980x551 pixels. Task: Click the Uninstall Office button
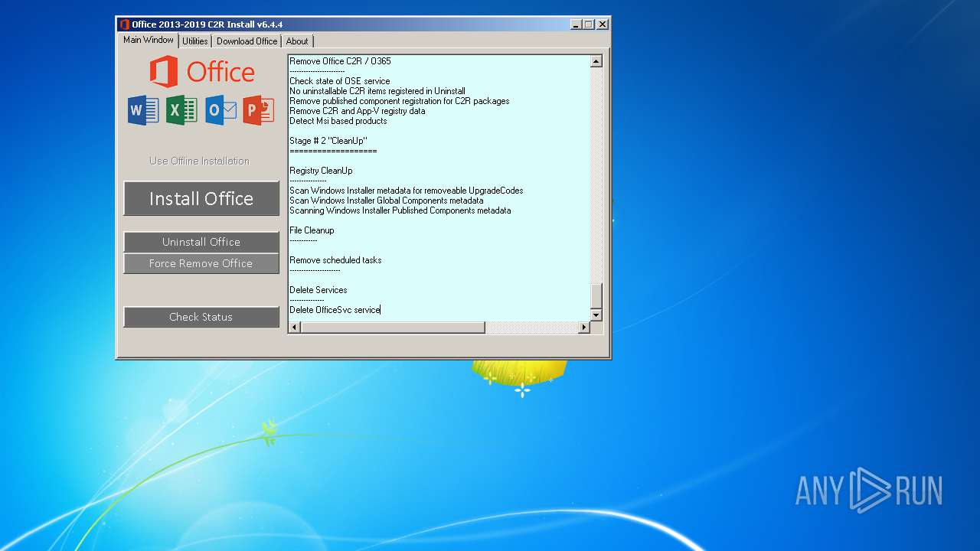pos(201,242)
